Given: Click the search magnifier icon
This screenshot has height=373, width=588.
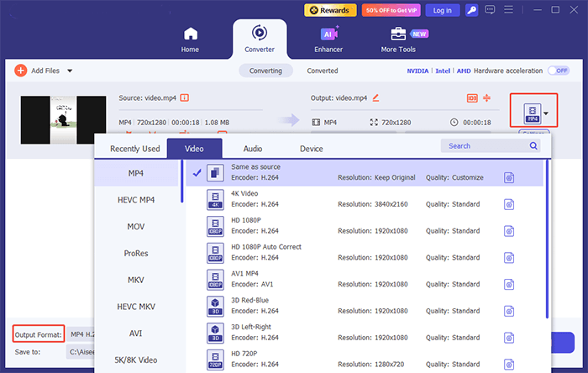Looking at the screenshot, I should (x=533, y=146).
